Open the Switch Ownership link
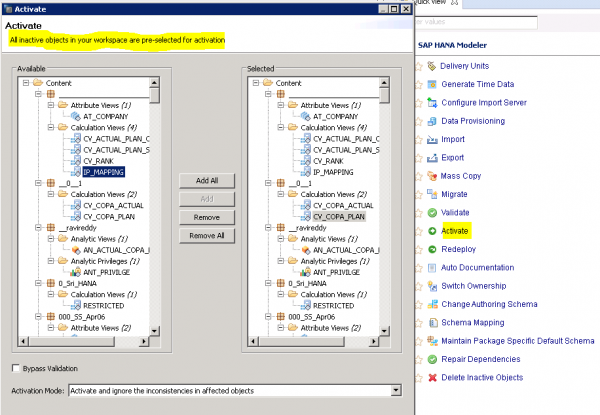The image size is (600, 415). coord(474,286)
